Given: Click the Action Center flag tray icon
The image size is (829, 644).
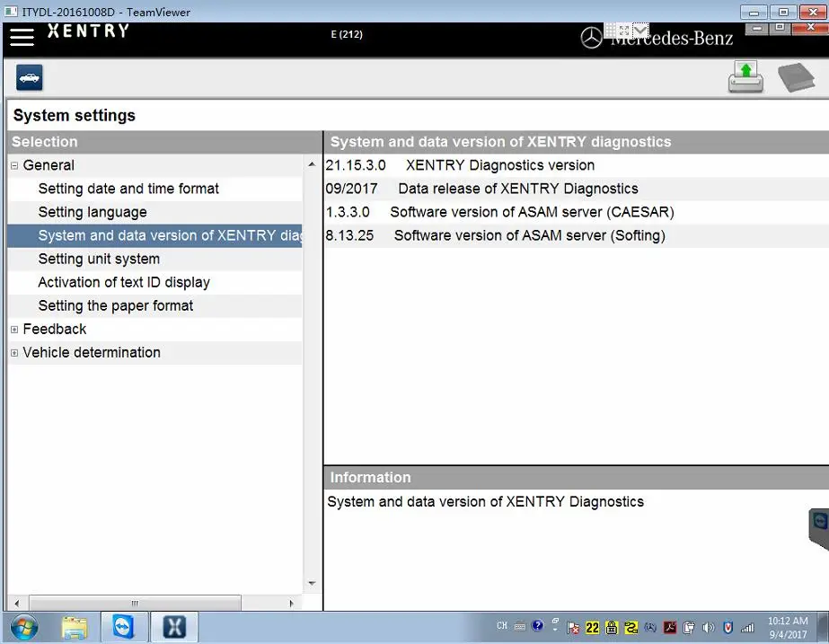Looking at the screenshot, I should coord(573,628).
